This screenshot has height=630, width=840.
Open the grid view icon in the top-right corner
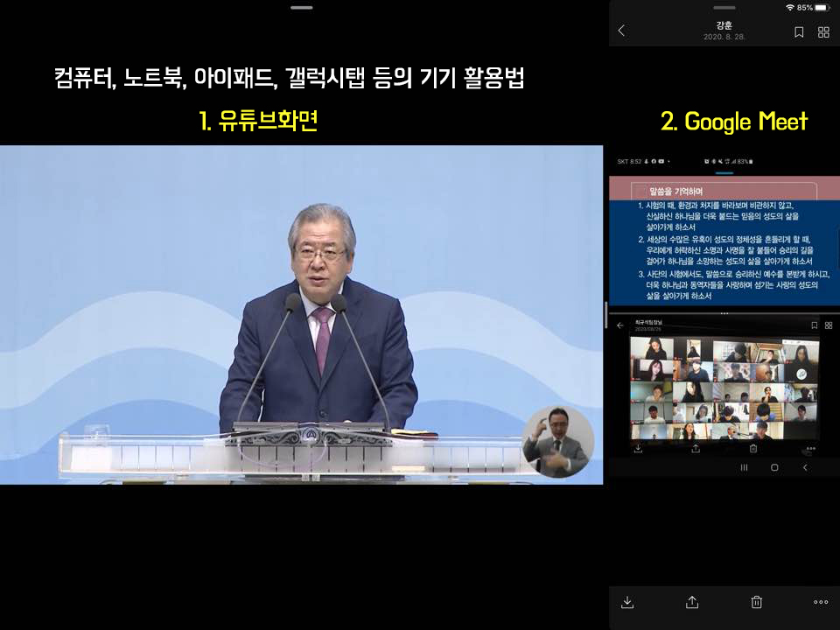[824, 32]
